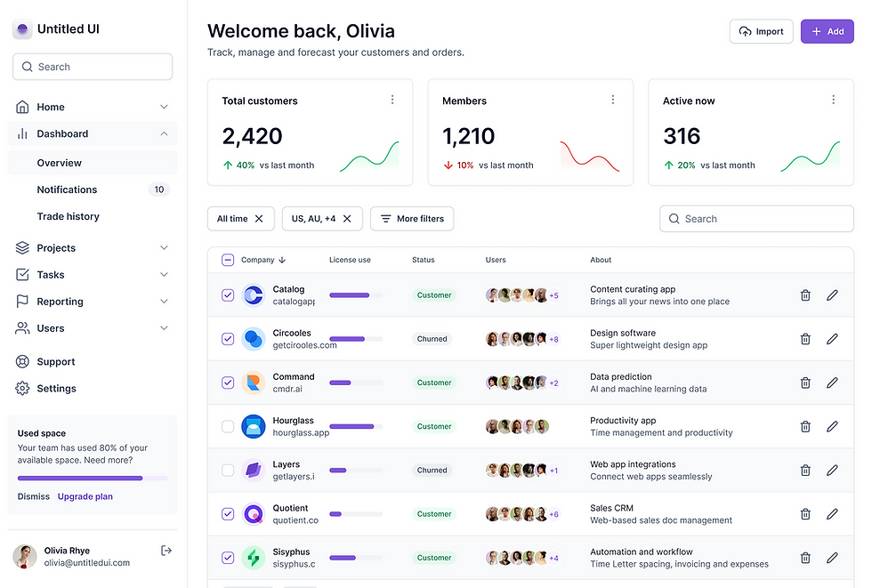Uncheck the Catalog row checkbox
The width and height of the screenshot is (872, 588).
coord(228,295)
